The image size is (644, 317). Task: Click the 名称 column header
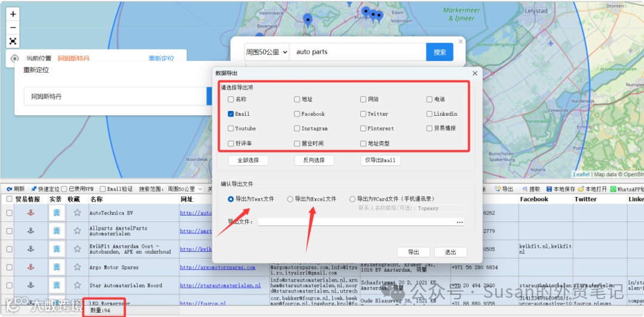97,199
